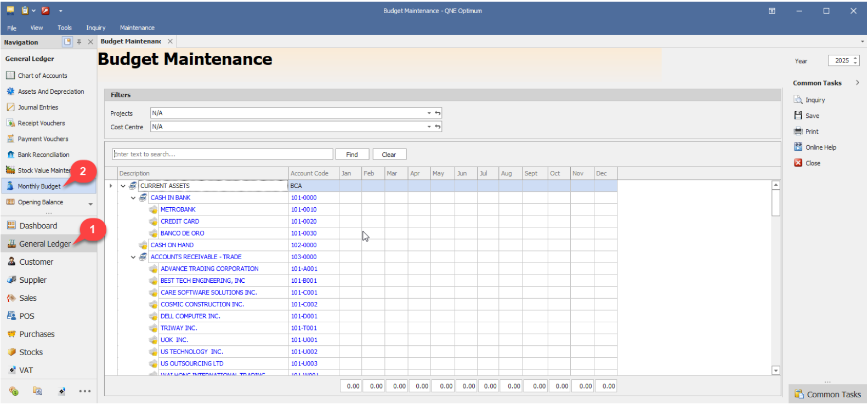Open document tab list dropdown

click(862, 42)
